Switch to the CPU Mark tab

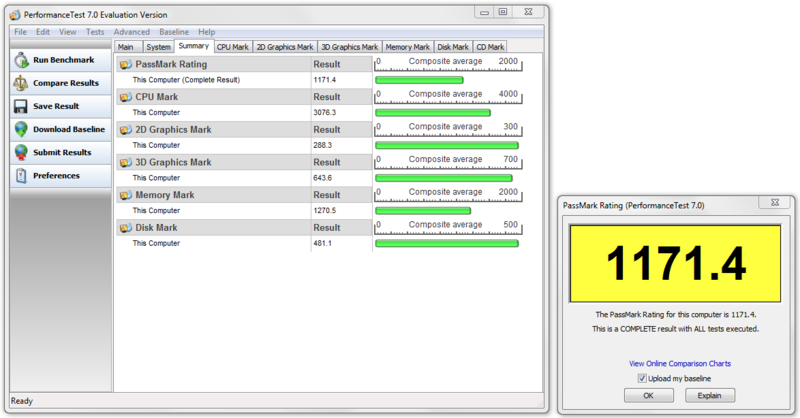coord(233,47)
